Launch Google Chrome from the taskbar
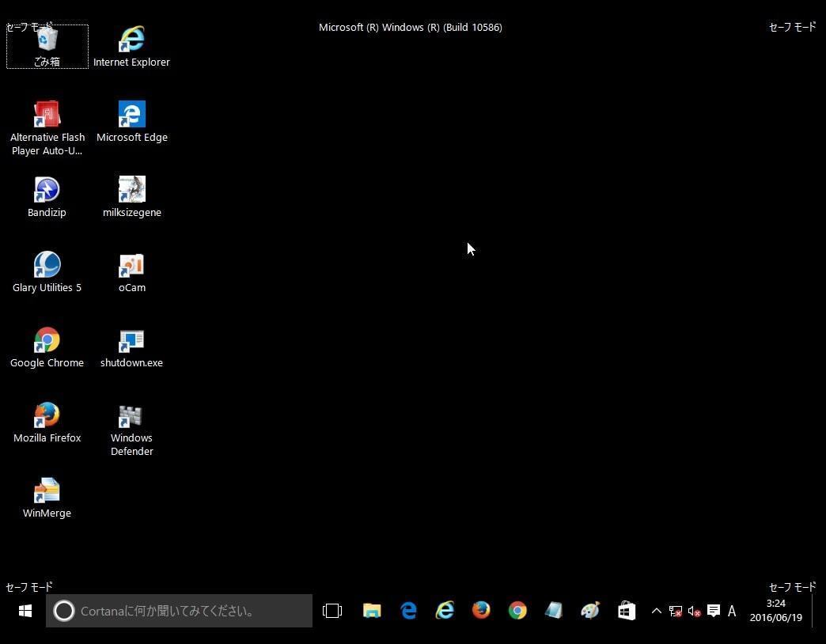Screen dimensions: 826x644 pyautogui.click(x=517, y=611)
